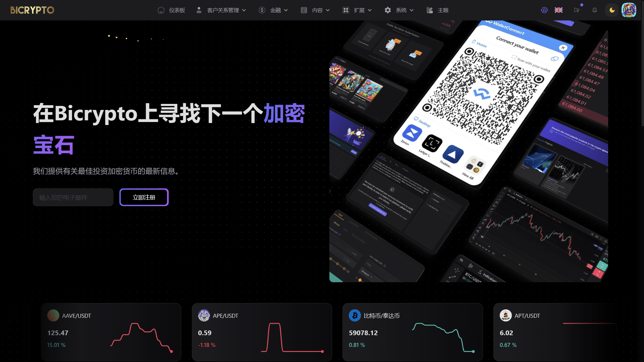Click the search/user lookup icon
Image resolution: width=644 pixels, height=362 pixels.
tap(545, 10)
